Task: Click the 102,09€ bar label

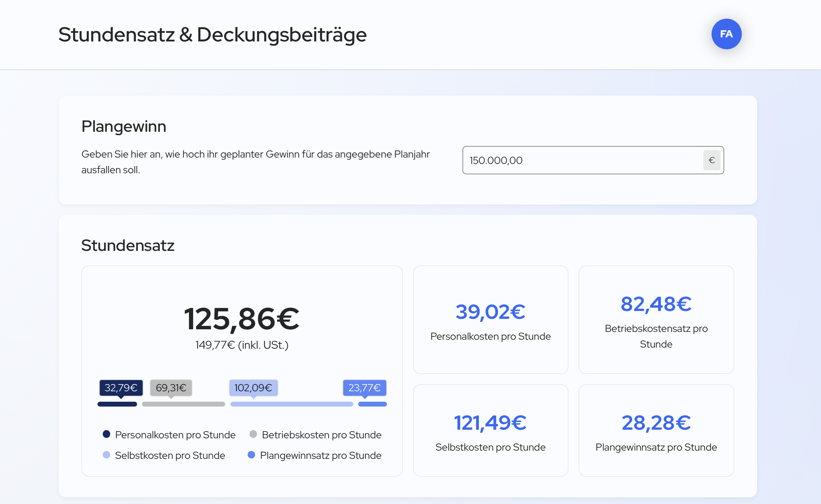Action: pyautogui.click(x=253, y=388)
